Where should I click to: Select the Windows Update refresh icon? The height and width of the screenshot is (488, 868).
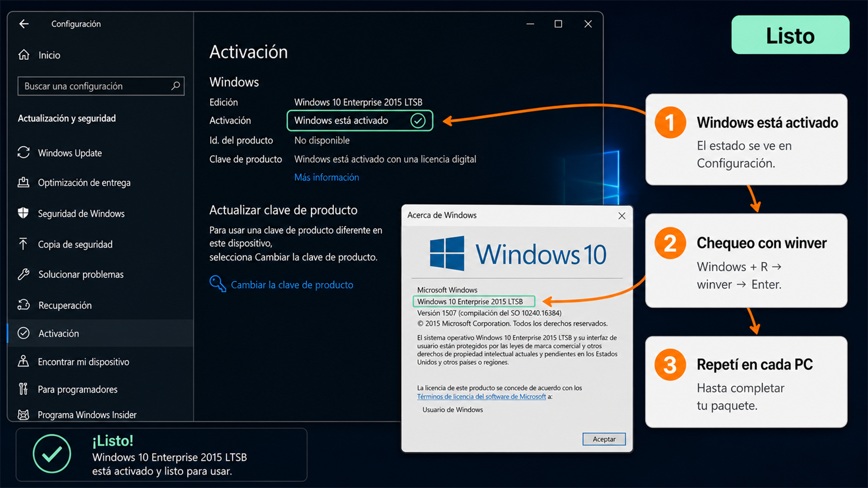24,152
